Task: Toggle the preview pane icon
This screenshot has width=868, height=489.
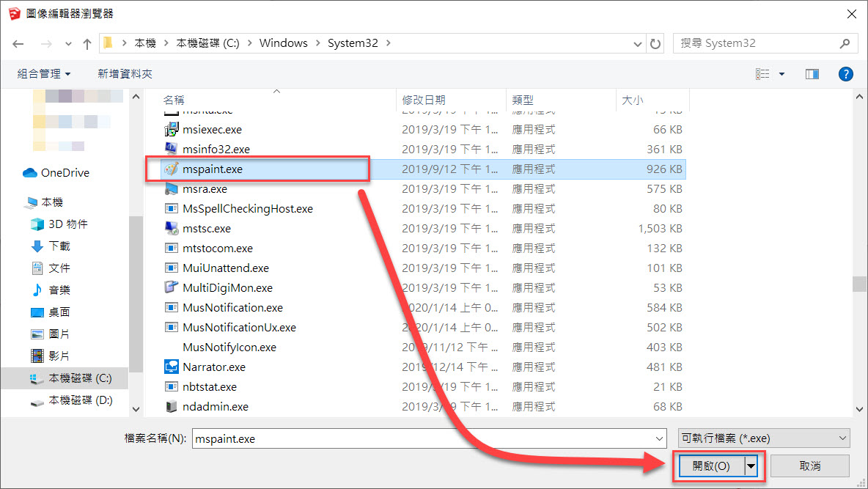Action: 812,73
